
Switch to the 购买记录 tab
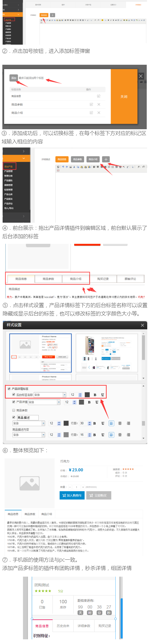(x=103, y=279)
